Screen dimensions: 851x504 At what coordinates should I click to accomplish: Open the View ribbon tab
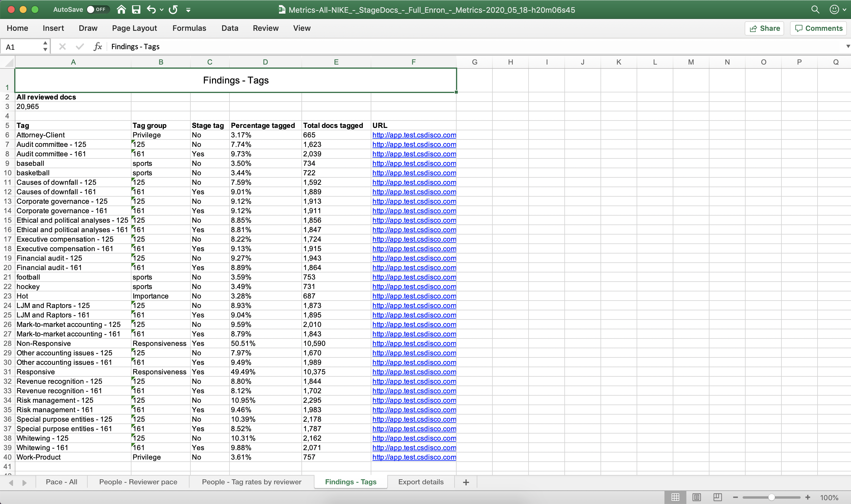[302, 28]
